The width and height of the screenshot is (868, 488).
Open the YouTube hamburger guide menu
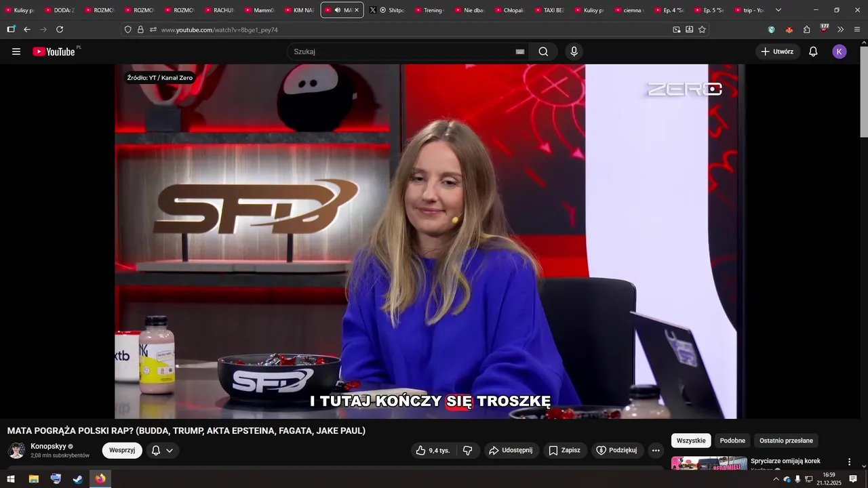click(16, 52)
